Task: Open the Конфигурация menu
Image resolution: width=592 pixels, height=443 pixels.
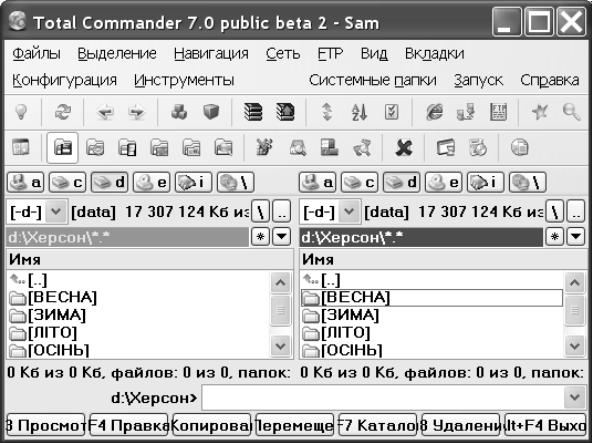Action: point(65,80)
